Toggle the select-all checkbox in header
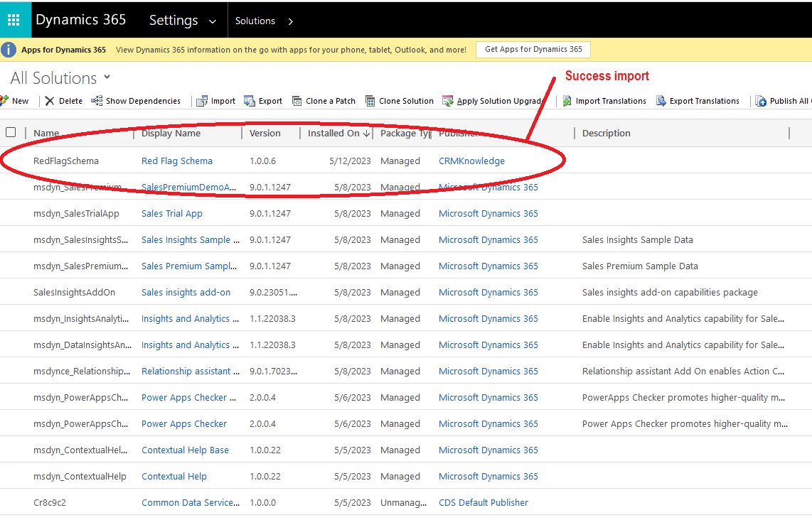Image resolution: width=812 pixels, height=520 pixels. 11,132
